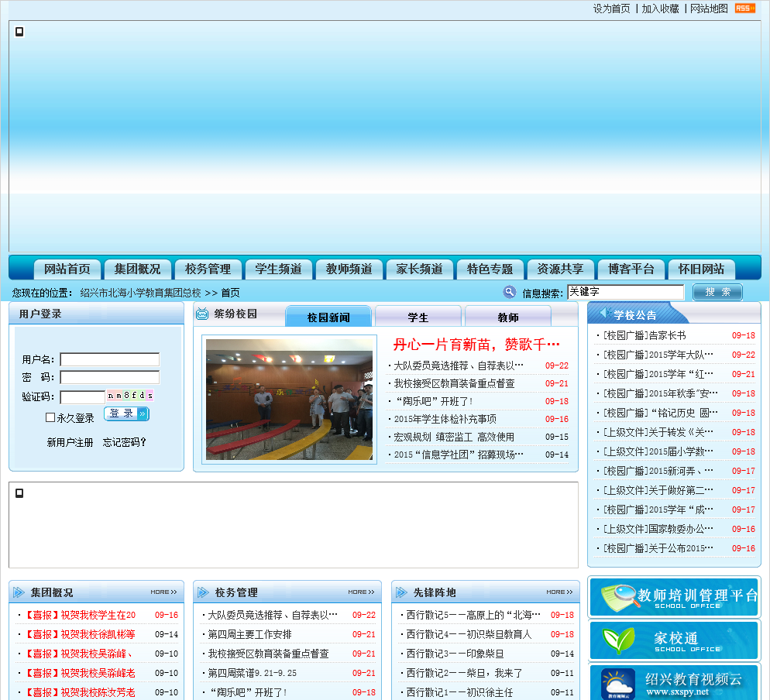
Task: Open news 2015"信息学社团"招募现场…
Action: [x=459, y=455]
